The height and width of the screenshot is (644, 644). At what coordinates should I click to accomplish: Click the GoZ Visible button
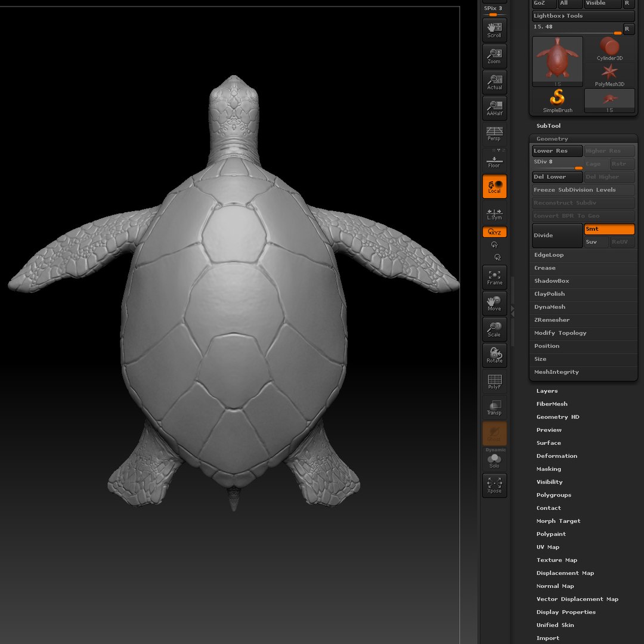click(x=602, y=4)
